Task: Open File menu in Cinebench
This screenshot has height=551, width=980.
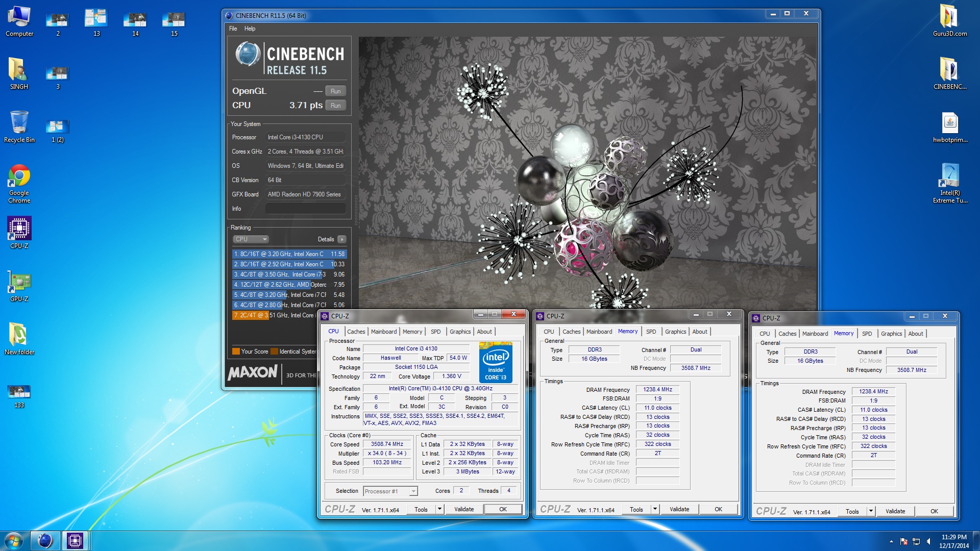Action: [233, 29]
